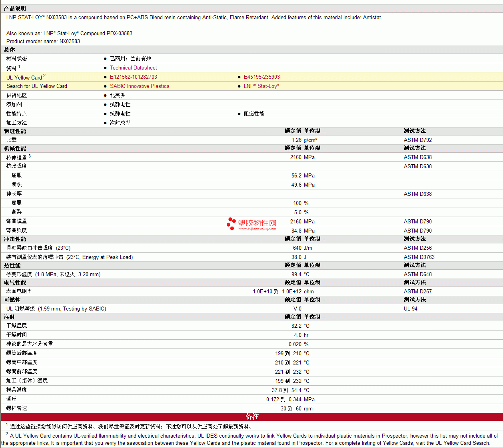This screenshot has height=448, width=503.
Task: Click the V-0 flame rating value
Action: [x=297, y=309]
